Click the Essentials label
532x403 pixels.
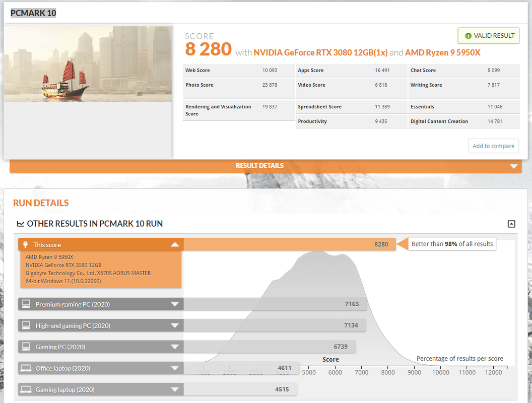(422, 106)
